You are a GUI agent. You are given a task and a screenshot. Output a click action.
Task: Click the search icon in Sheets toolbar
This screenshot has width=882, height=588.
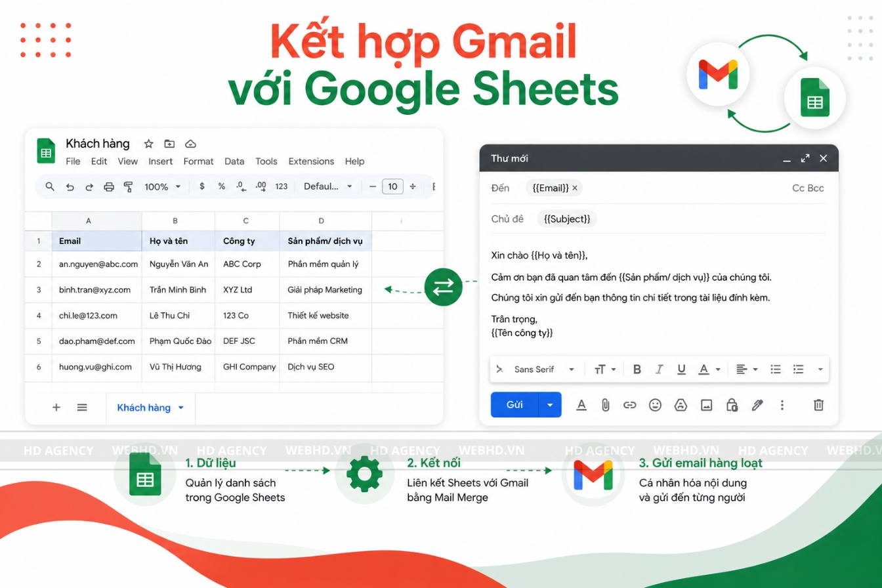[50, 187]
